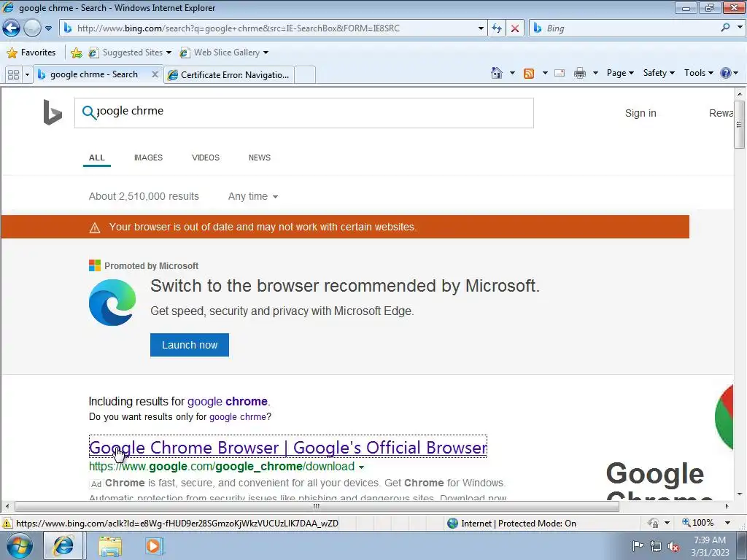Expand the zoom level dropdown arrow

[727, 523]
